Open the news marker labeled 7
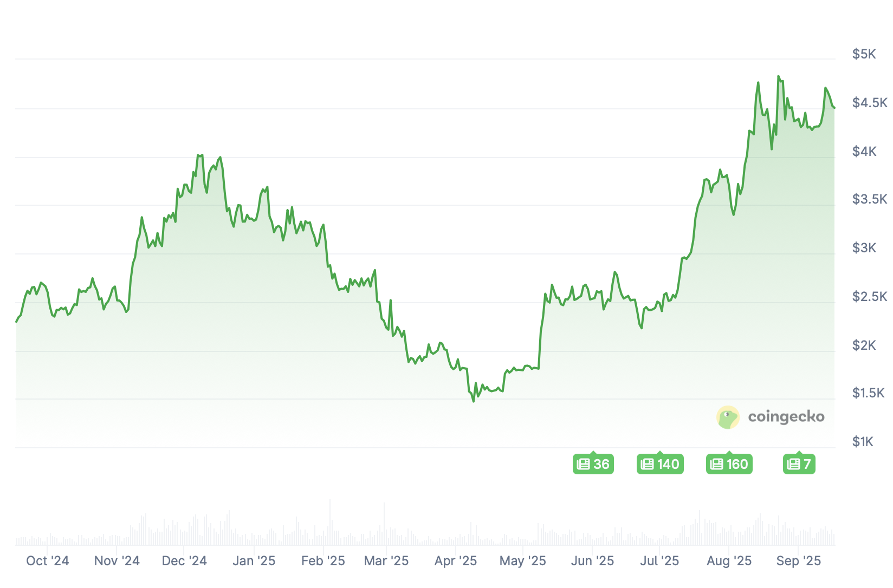Image resolution: width=893 pixels, height=588 pixels. [799, 464]
